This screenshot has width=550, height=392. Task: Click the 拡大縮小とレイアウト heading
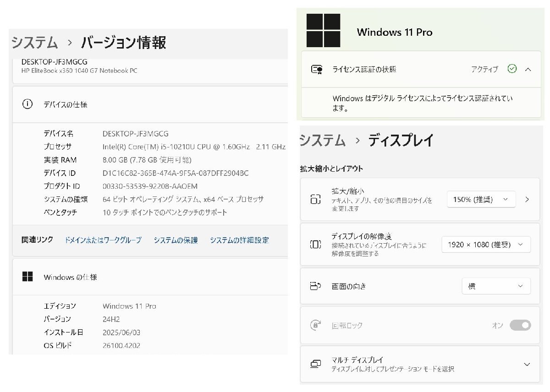point(331,169)
